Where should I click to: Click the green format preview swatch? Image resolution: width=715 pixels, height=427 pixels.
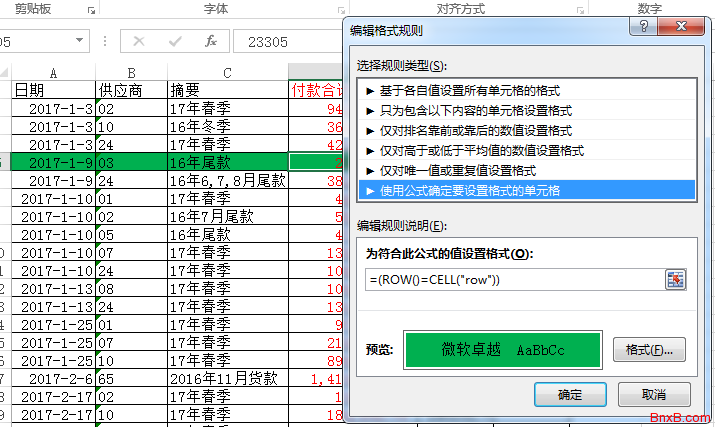tap(502, 350)
